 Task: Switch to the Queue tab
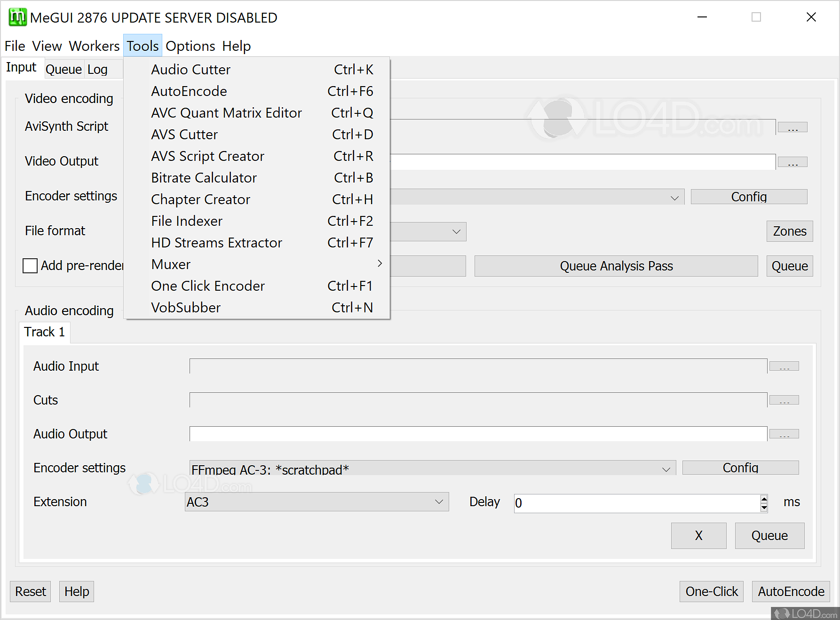pos(63,69)
